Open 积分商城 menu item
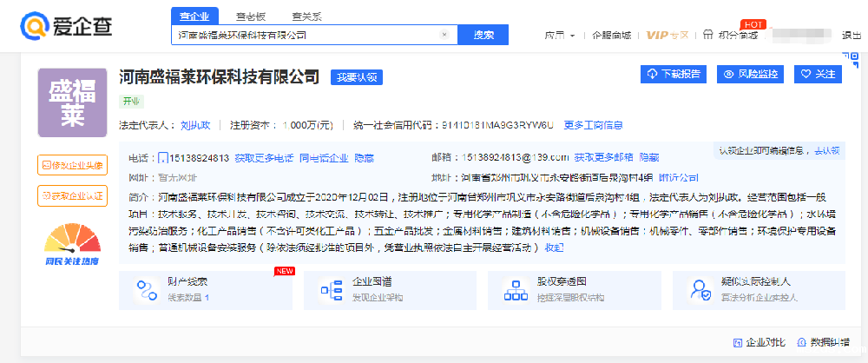Screen dimensions: 868x363 (737, 35)
